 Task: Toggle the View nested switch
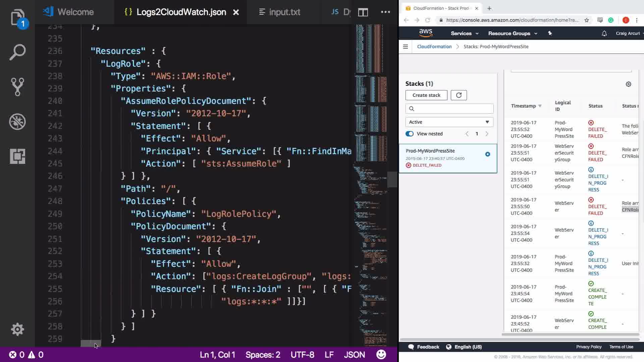[x=410, y=134]
